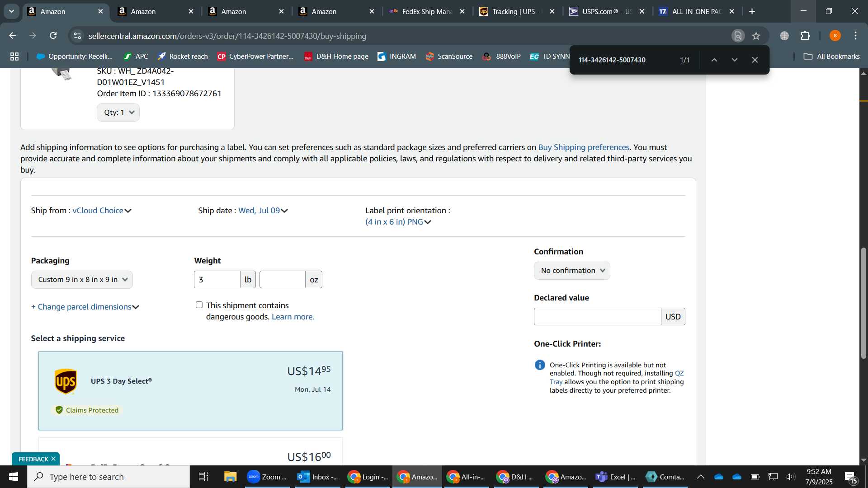868x488 pixels.
Task: Click the taskbar search box
Action: [108, 477]
